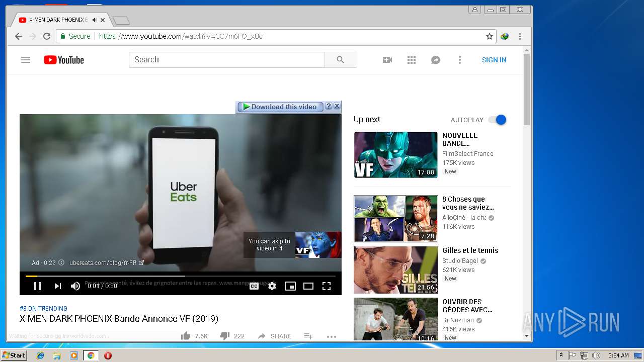Image resolution: width=644 pixels, height=362 pixels.
Task: Reload the page
Action: pos(47,36)
